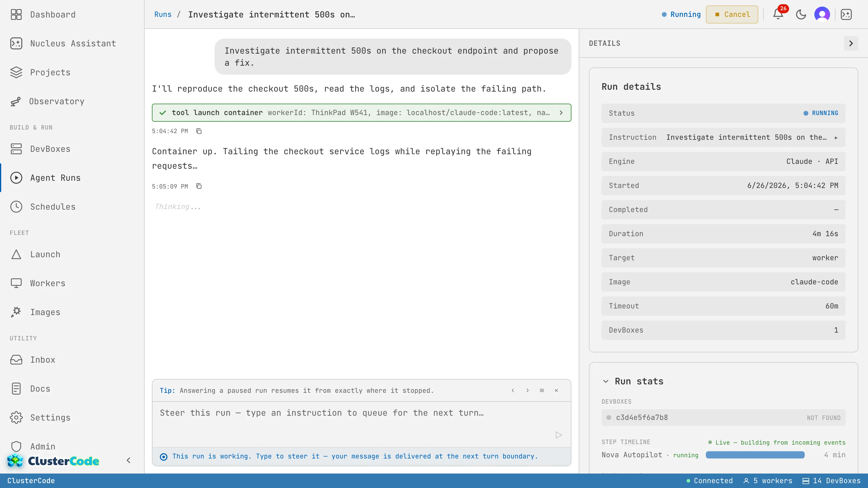Show next tip
This screenshot has height=488, width=868.
pyautogui.click(x=527, y=391)
